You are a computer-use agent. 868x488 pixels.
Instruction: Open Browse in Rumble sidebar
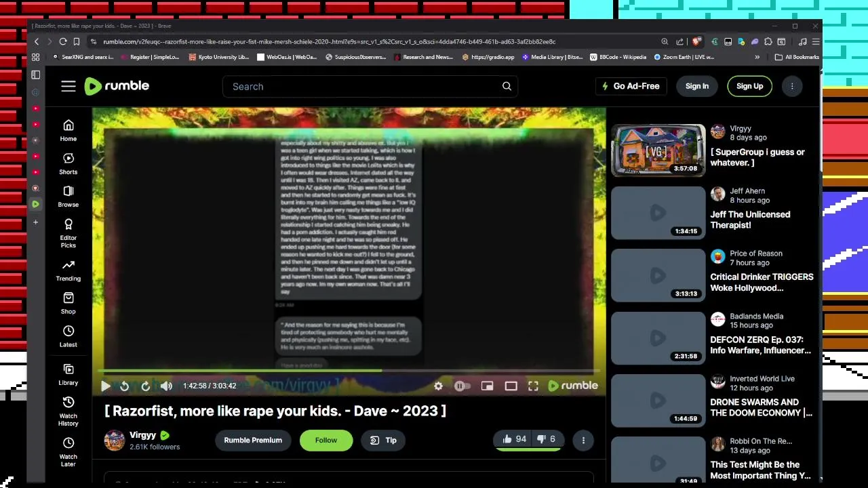point(68,196)
